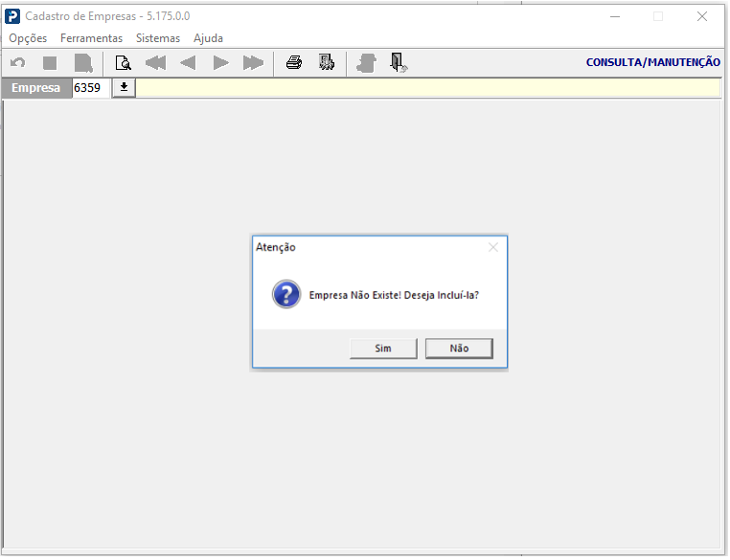
Task: Click the Atenção dialog title
Action: (276, 247)
